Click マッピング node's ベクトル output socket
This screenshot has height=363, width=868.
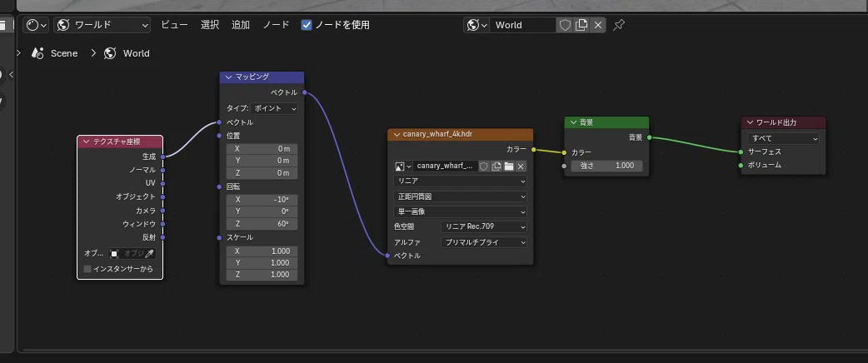pos(304,92)
